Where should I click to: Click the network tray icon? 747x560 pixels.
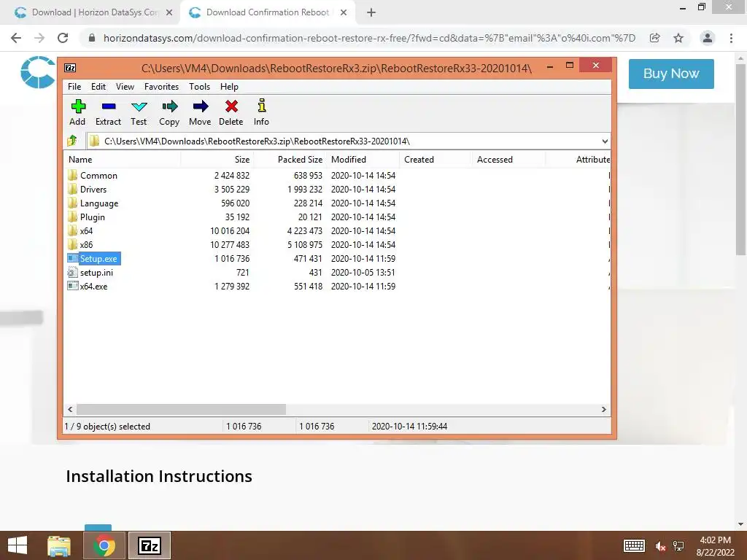point(678,546)
